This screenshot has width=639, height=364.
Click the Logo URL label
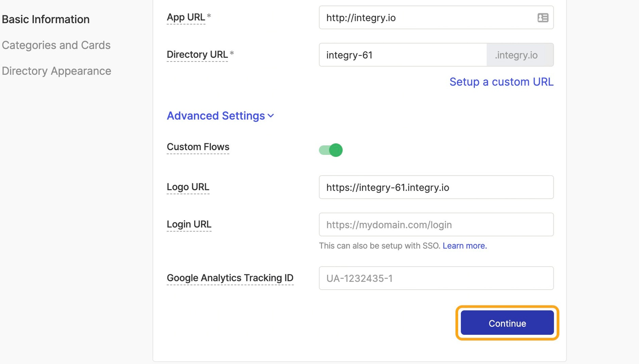pos(188,187)
